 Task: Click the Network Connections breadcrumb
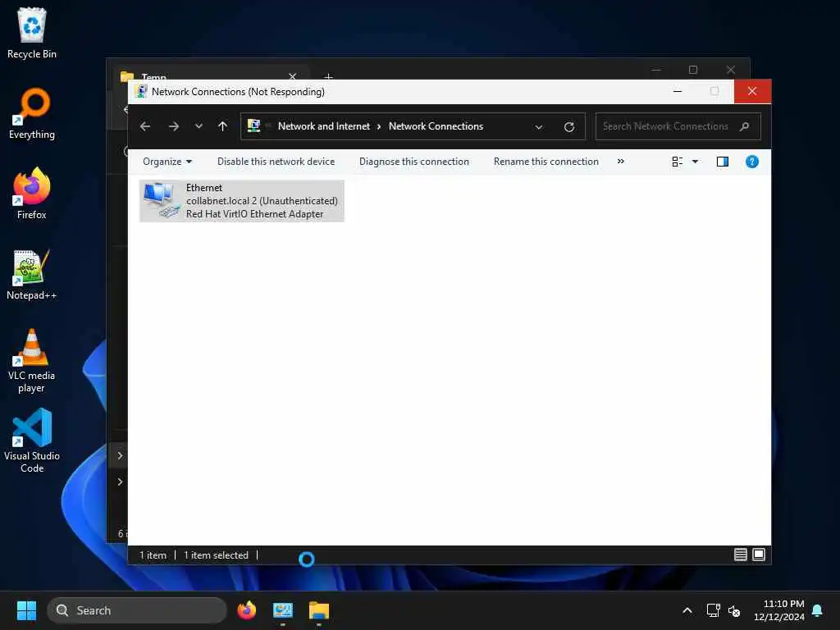click(x=436, y=126)
